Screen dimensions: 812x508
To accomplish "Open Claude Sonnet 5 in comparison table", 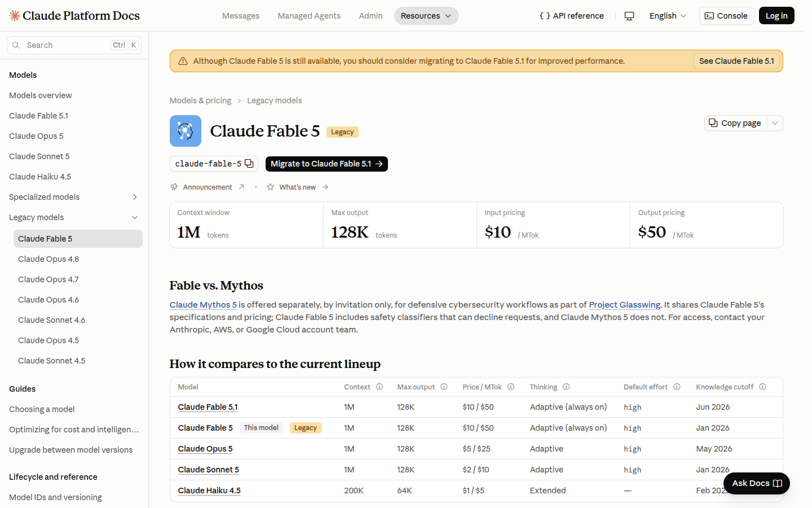I will [209, 470].
